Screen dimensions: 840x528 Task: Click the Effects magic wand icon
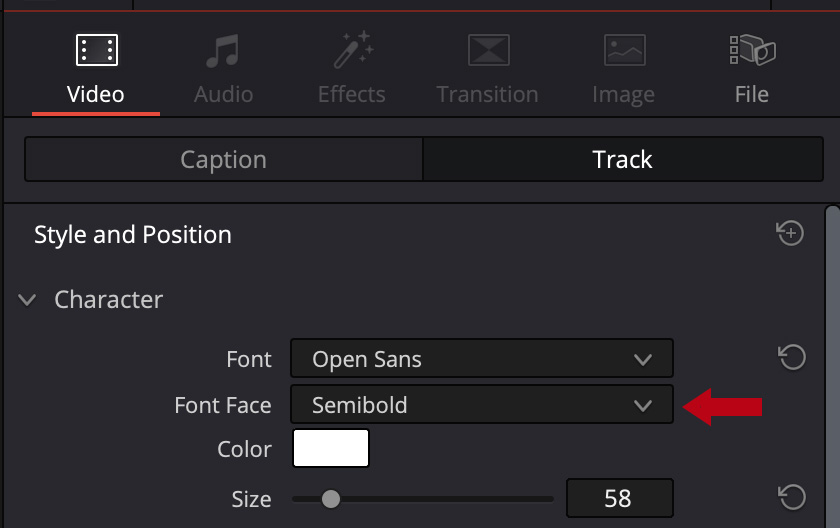351,50
